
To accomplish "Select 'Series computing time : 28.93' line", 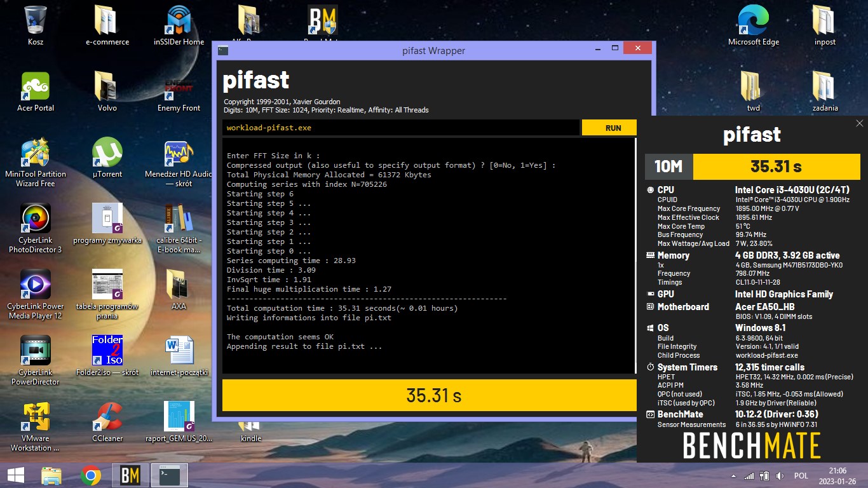I will tap(291, 261).
